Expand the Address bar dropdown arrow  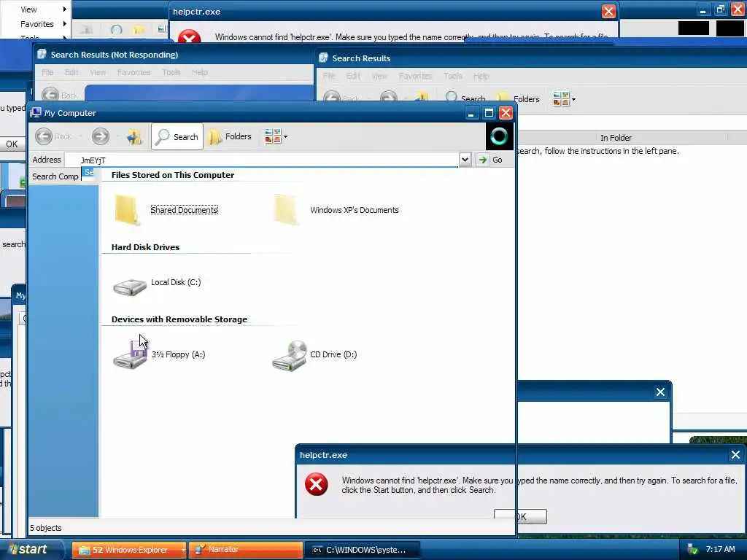click(465, 160)
